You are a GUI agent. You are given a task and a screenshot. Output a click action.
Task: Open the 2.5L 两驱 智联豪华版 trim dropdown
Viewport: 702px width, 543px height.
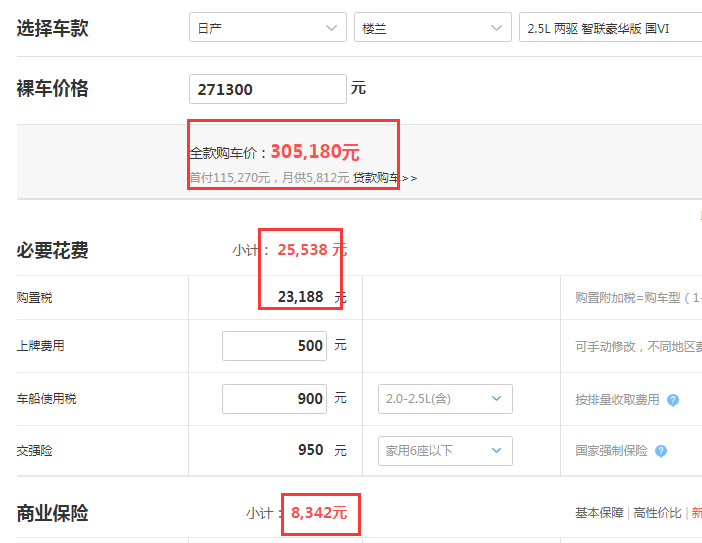tap(610, 27)
